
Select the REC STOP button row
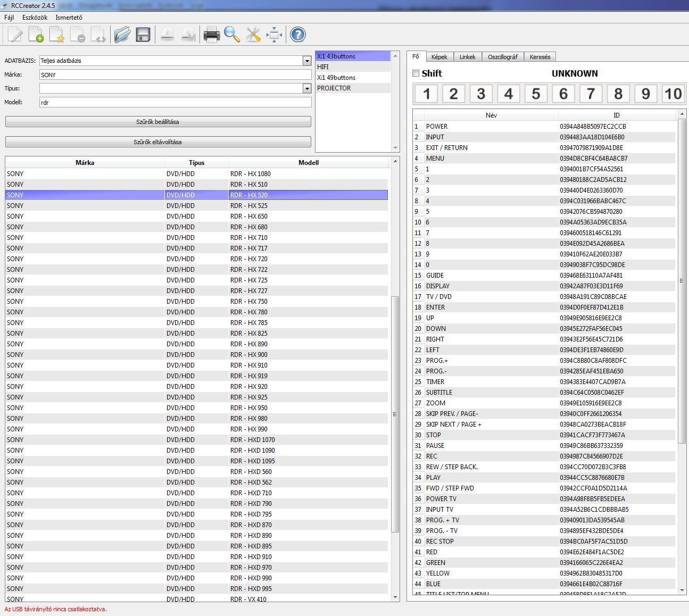click(544, 542)
